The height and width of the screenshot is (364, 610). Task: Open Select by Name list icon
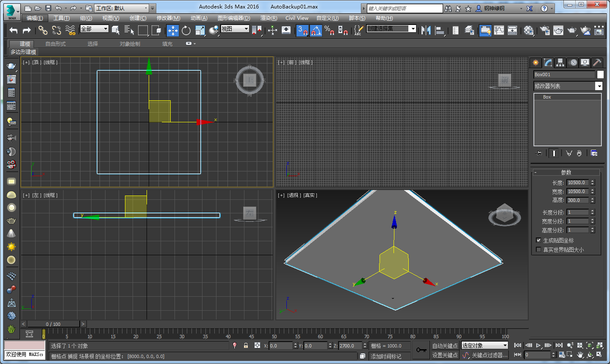(129, 30)
